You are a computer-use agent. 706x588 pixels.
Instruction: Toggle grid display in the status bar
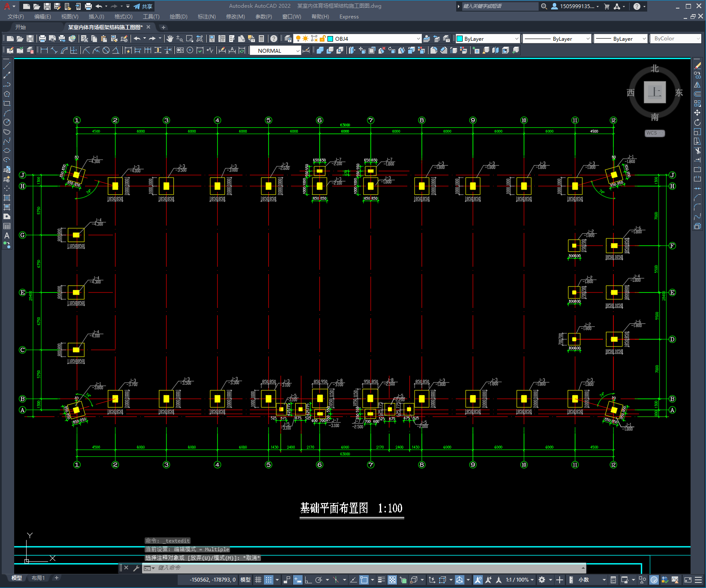258,580
